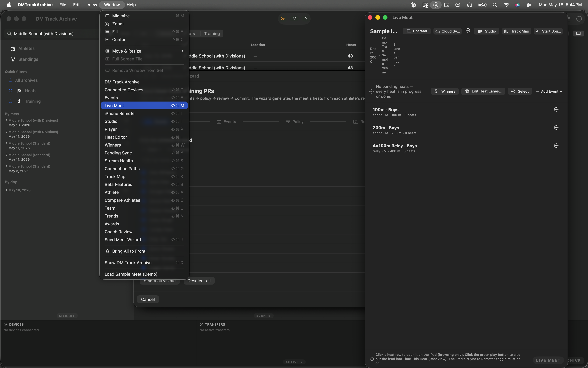Open Spotlight search in menu bar
Screen dimensions: 588x368
pyautogui.click(x=494, y=5)
